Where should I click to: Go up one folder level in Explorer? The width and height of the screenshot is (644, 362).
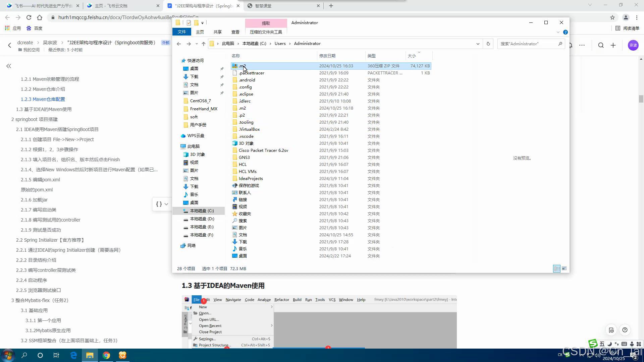pyautogui.click(x=203, y=44)
